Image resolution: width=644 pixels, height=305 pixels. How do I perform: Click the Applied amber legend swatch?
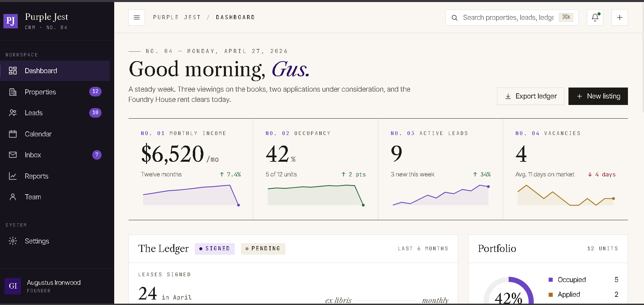(x=551, y=294)
